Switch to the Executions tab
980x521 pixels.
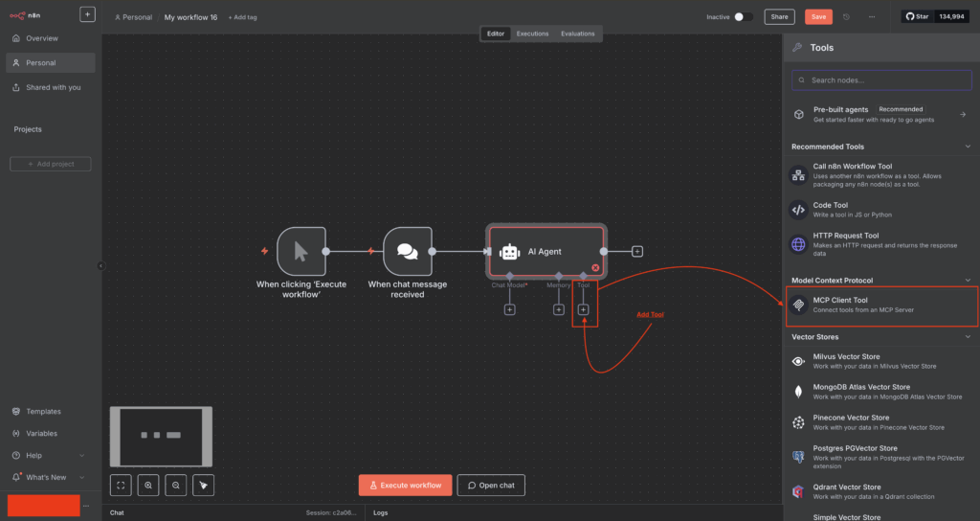[x=533, y=34]
